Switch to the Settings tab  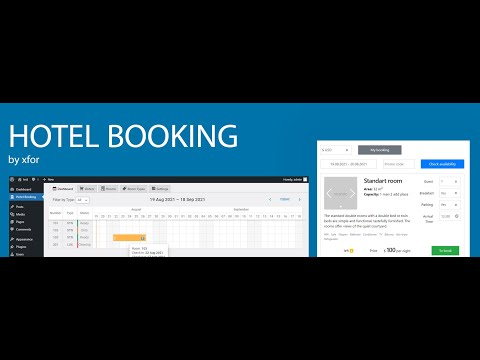[x=160, y=189]
